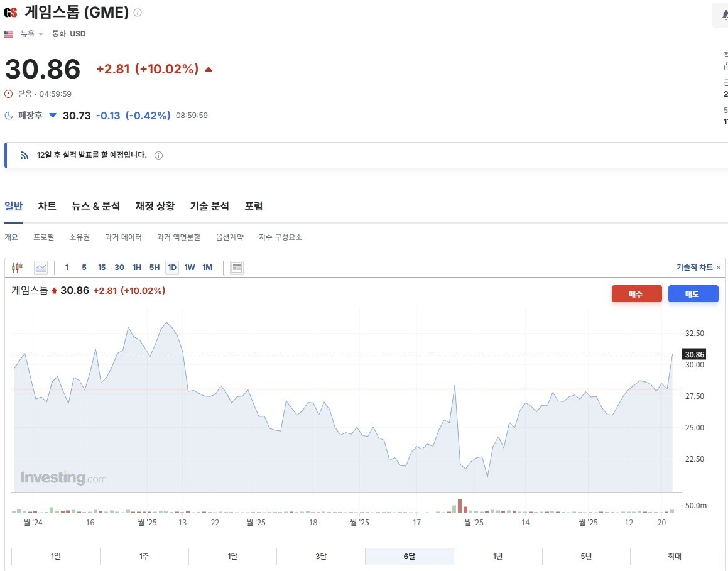Viewport: 728px width, 571px height.
Task: Click the 30.86 price label on chart axis
Action: [694, 355]
